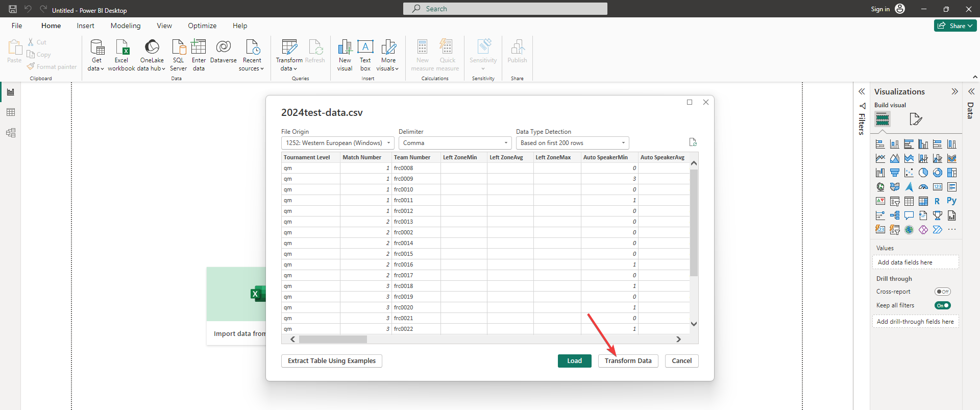Choose the waterfall chart visual
This screenshot has width=980, height=410.
point(880,173)
